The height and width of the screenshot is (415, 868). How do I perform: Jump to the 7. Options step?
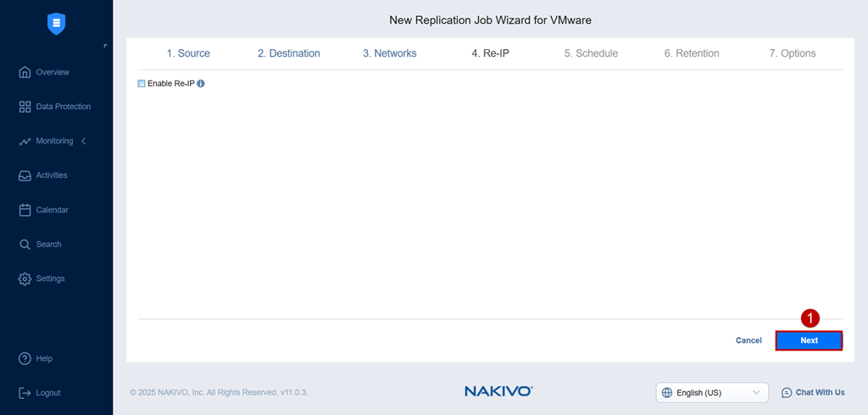(x=793, y=53)
